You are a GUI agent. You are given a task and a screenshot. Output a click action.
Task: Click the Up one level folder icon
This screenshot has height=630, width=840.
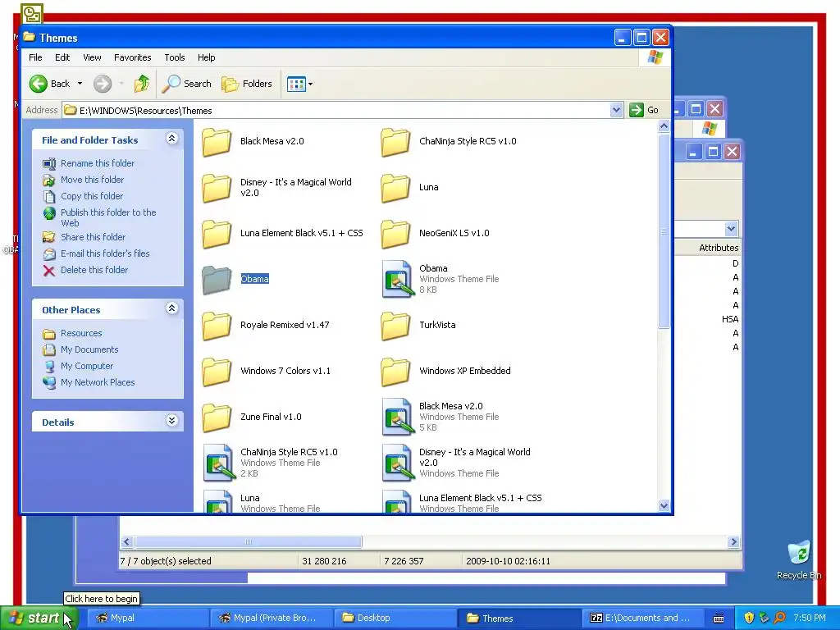pos(141,84)
